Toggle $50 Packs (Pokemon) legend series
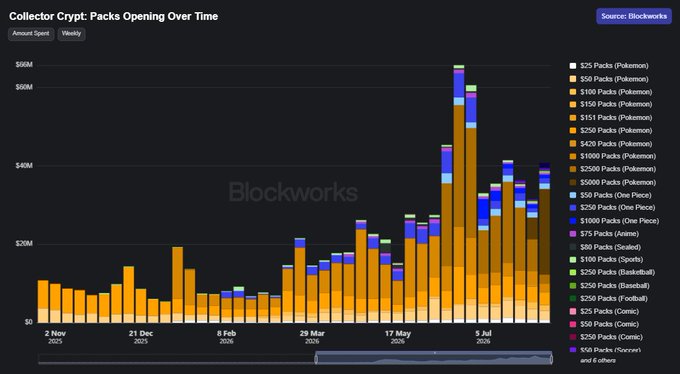 point(609,79)
